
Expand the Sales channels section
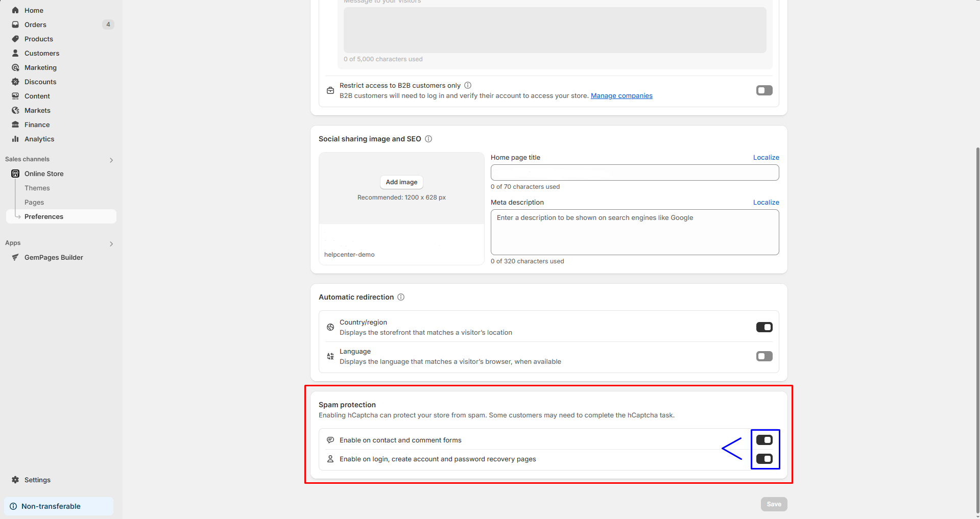click(111, 160)
